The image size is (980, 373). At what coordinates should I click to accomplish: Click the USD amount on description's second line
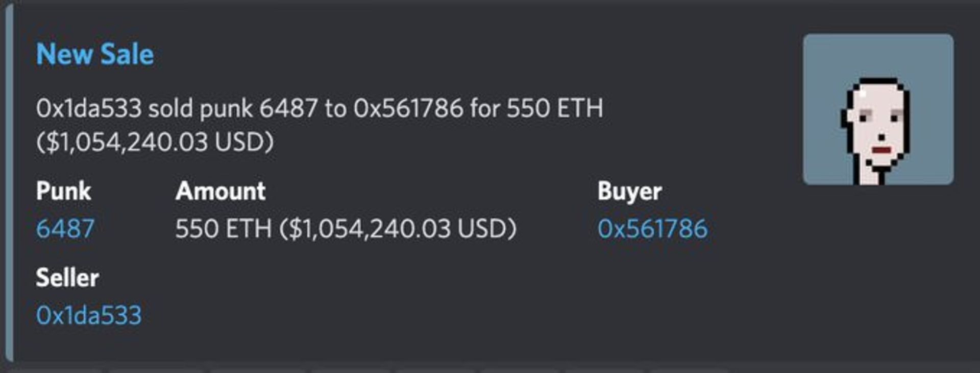click(155, 142)
